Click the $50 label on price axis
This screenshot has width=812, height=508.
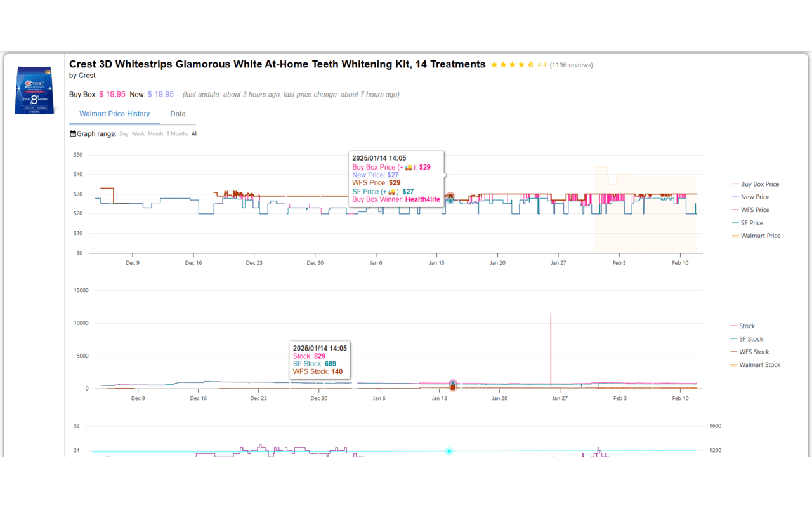click(78, 155)
